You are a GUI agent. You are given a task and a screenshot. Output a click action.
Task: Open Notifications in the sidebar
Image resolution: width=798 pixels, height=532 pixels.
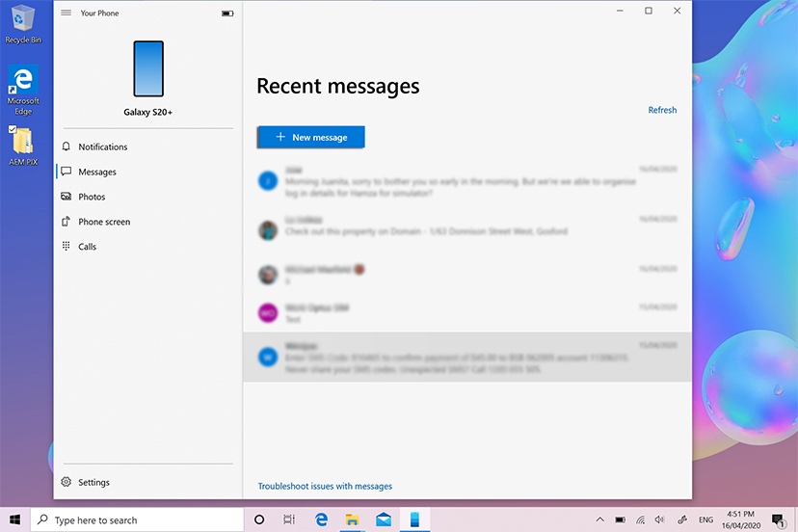point(147,146)
